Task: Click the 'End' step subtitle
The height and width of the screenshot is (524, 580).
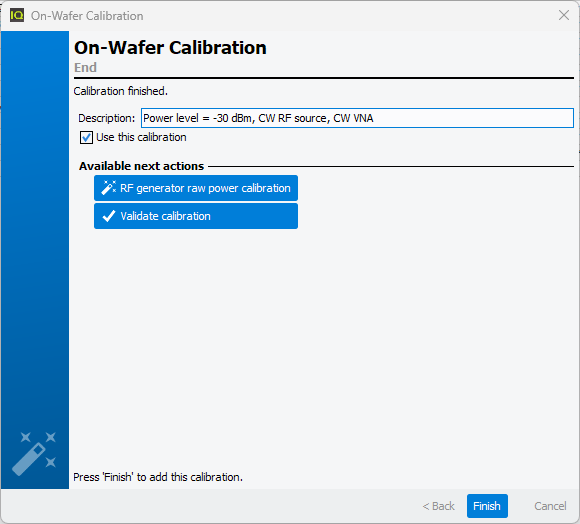Action: tap(85, 68)
